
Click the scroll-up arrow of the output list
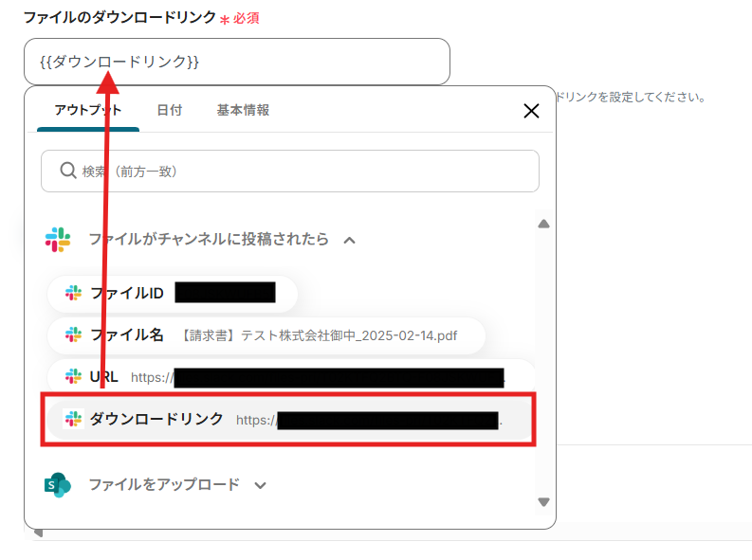tap(543, 224)
